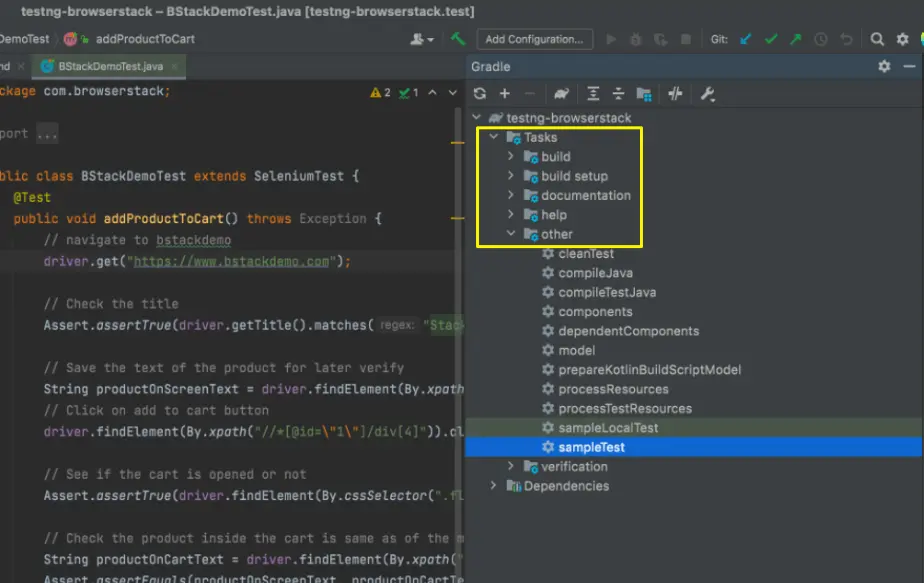Screen dimensions: 924x583
Task: Click the Execute Gradle Task elephant icon
Action: click(x=561, y=93)
